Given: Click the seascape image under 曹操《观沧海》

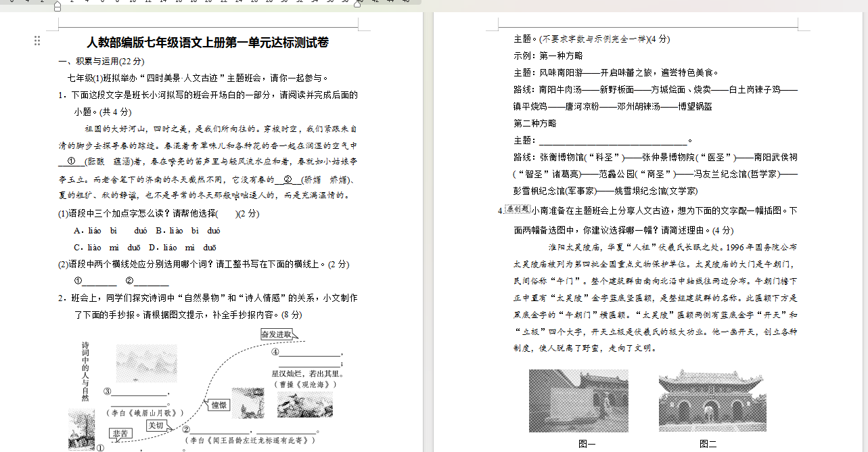Looking at the screenshot, I should pos(305,404).
